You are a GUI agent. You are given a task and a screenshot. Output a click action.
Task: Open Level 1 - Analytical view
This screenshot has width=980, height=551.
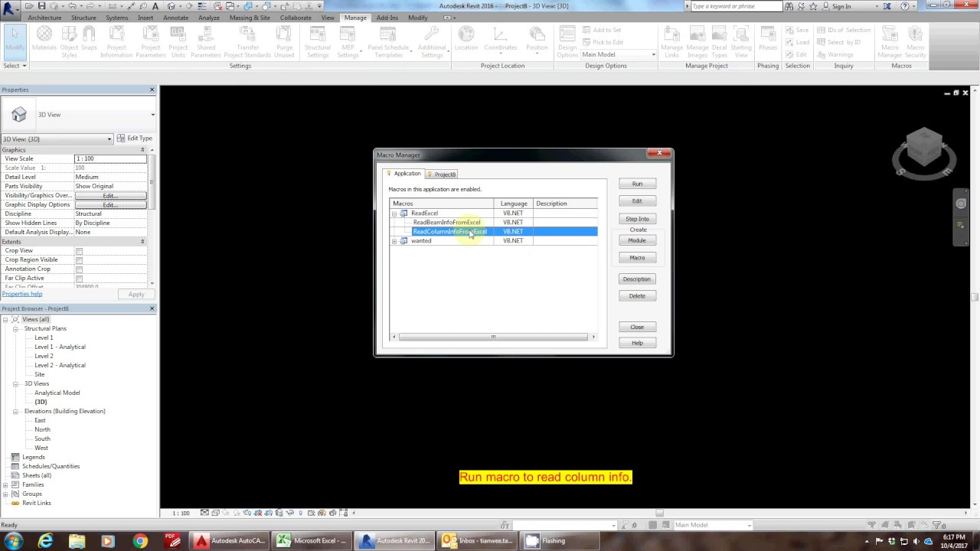60,347
